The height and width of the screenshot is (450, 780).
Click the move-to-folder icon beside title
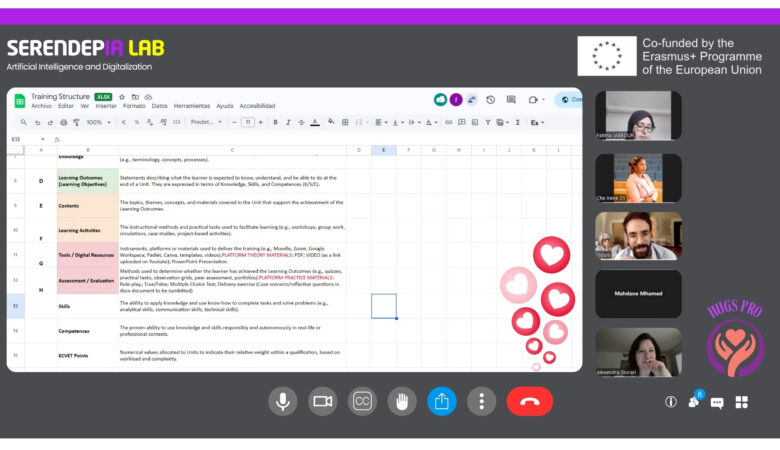pos(135,96)
